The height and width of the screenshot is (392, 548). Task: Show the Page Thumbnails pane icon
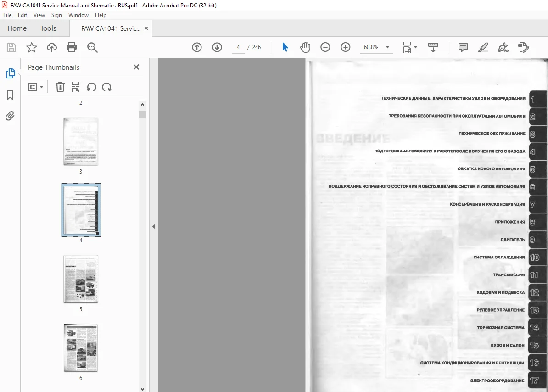11,73
